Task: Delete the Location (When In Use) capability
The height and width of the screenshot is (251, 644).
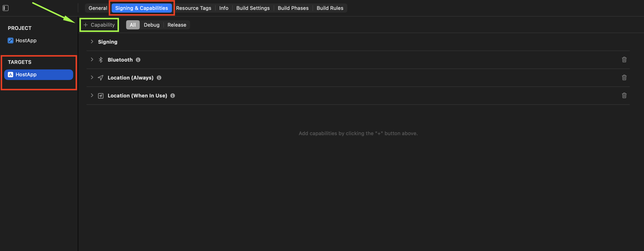Action: (624, 95)
